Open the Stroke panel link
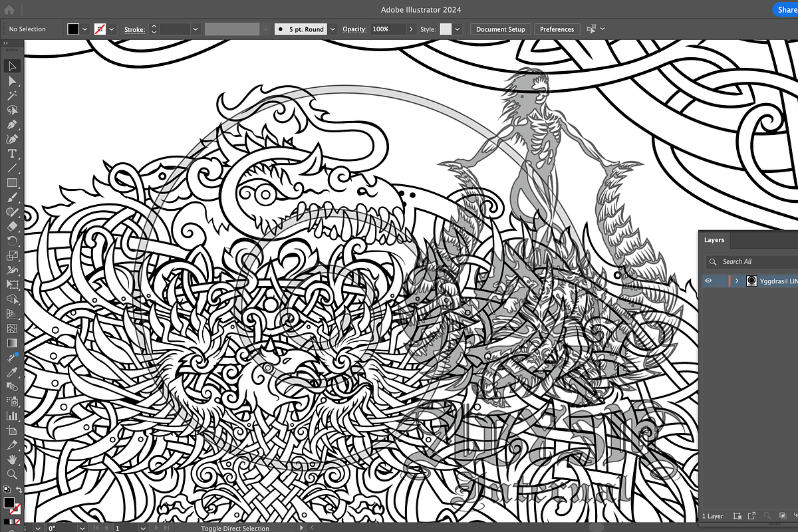 point(134,29)
